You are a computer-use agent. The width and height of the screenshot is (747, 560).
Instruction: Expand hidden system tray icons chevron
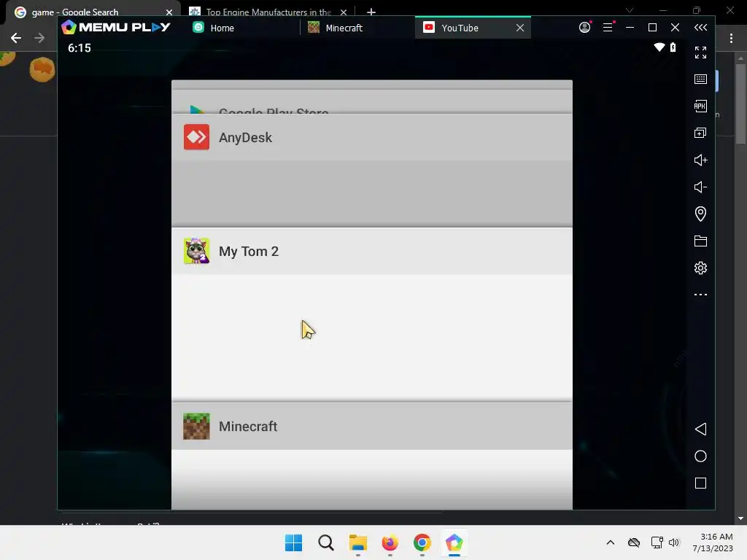tap(611, 542)
